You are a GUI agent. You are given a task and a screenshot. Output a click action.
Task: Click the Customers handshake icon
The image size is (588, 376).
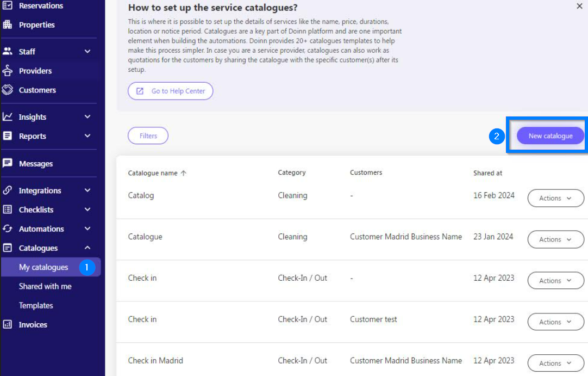8,90
